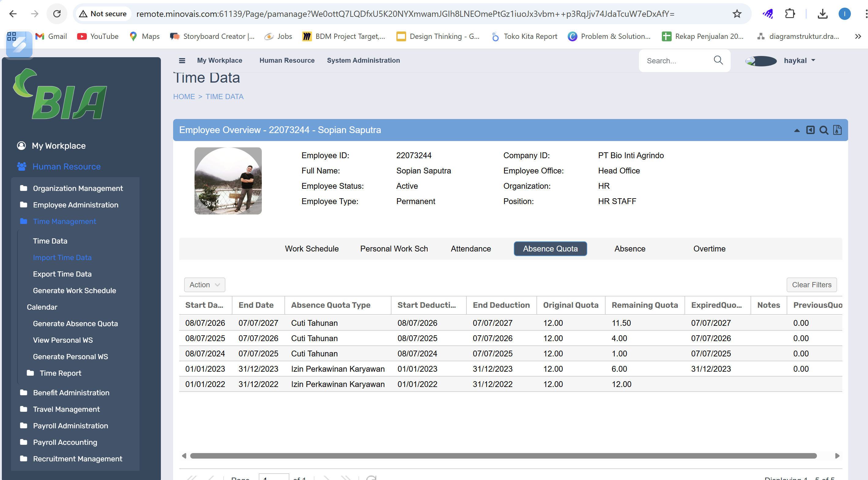Open the Action dropdown

[x=204, y=285]
